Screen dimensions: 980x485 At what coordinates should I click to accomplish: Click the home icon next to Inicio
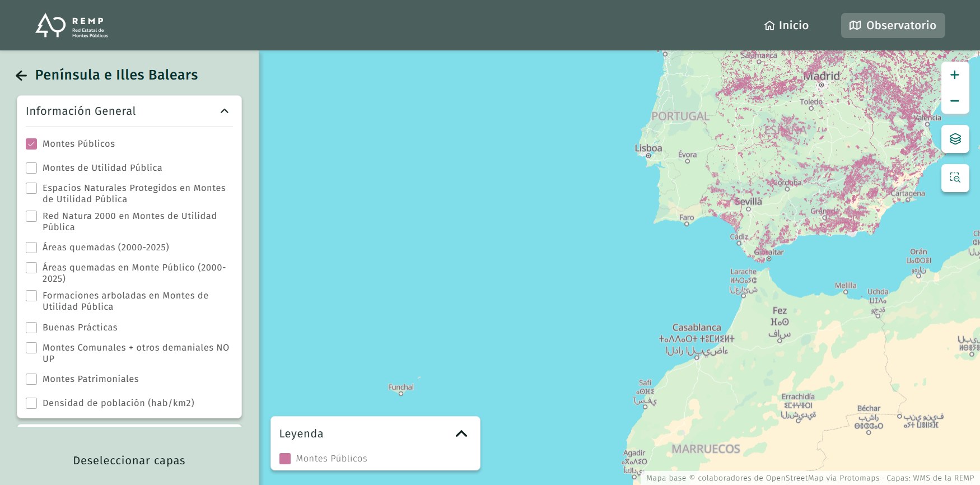pyautogui.click(x=769, y=26)
